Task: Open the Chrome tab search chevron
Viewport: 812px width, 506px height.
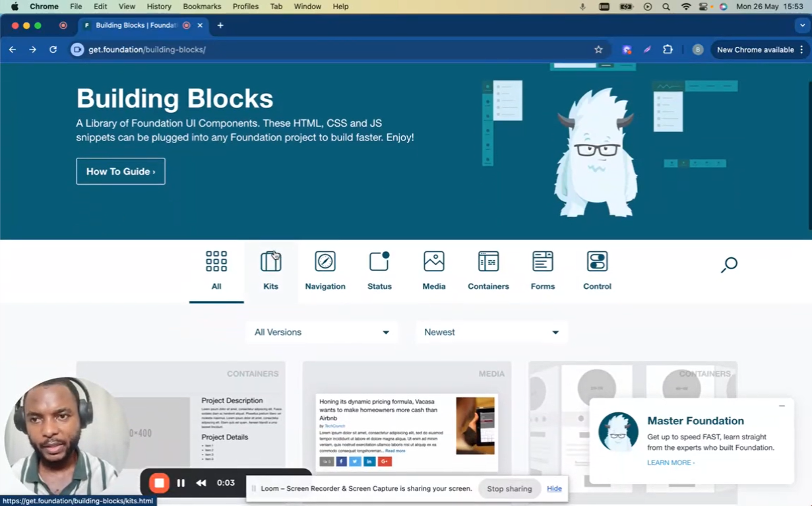Action: coord(802,25)
